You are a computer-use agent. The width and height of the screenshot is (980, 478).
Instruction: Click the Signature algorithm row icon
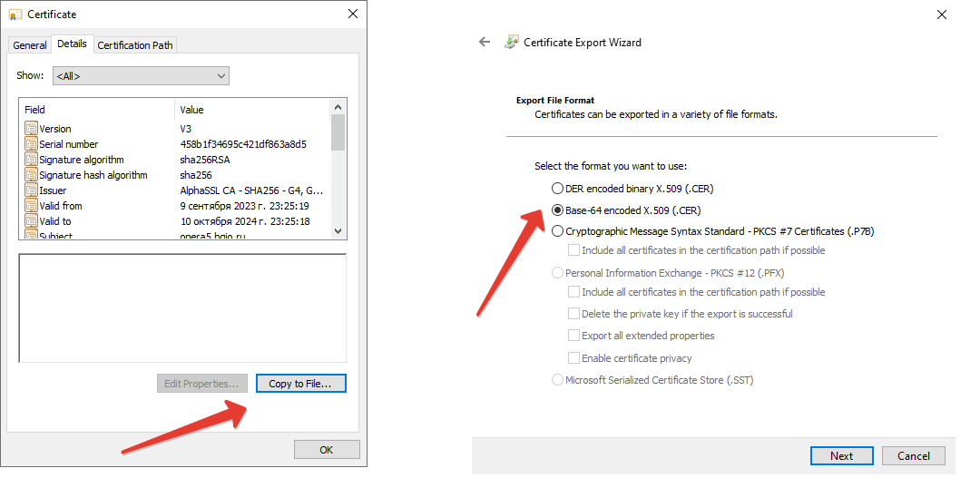point(31,160)
